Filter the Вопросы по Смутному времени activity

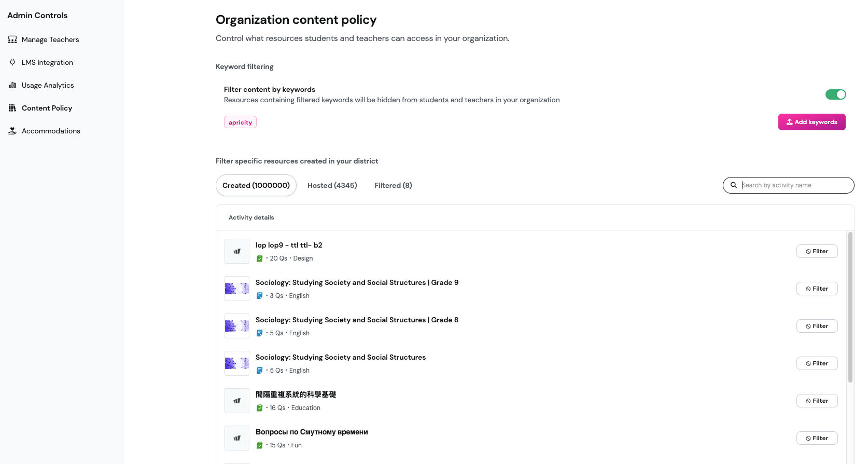click(x=817, y=438)
